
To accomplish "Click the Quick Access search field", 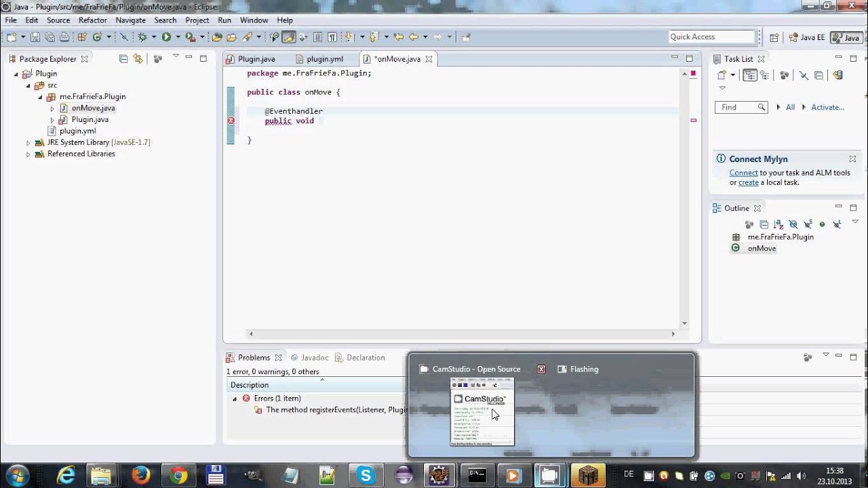I will click(711, 37).
